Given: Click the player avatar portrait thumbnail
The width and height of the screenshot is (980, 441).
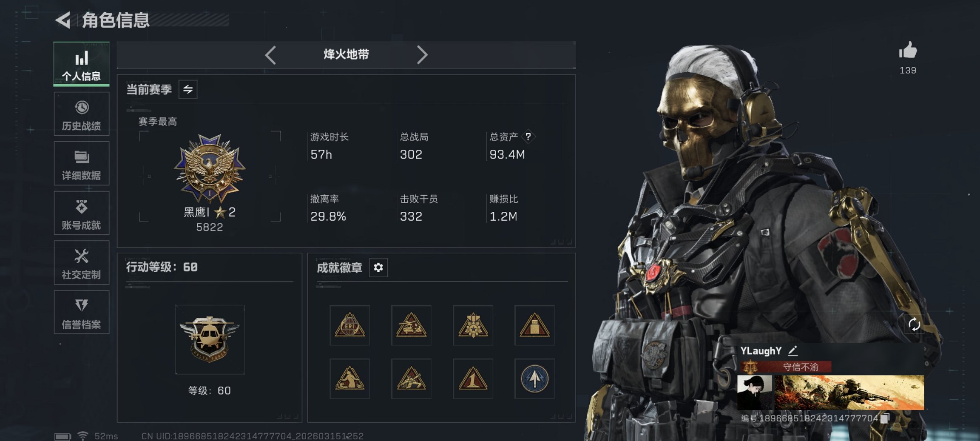Looking at the screenshot, I should point(755,392).
